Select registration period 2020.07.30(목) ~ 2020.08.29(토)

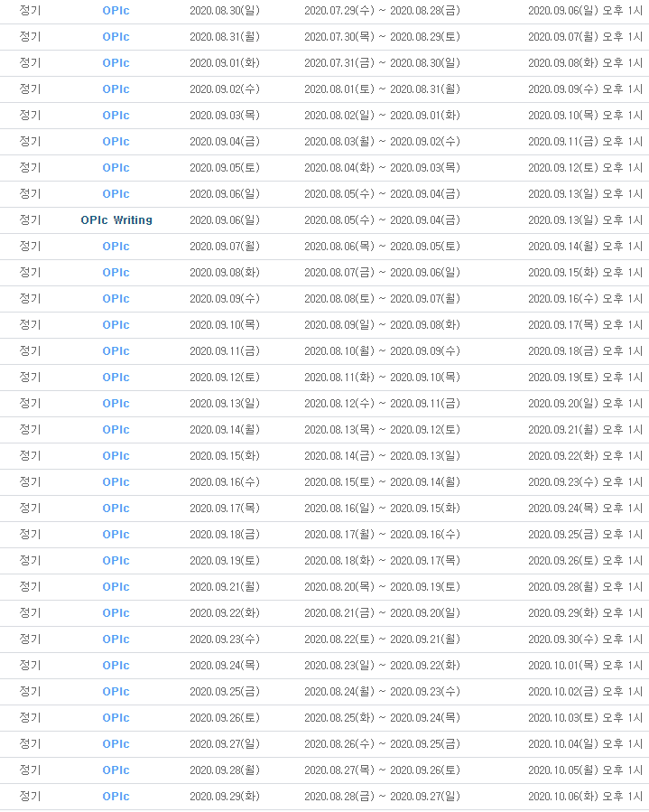point(382,37)
